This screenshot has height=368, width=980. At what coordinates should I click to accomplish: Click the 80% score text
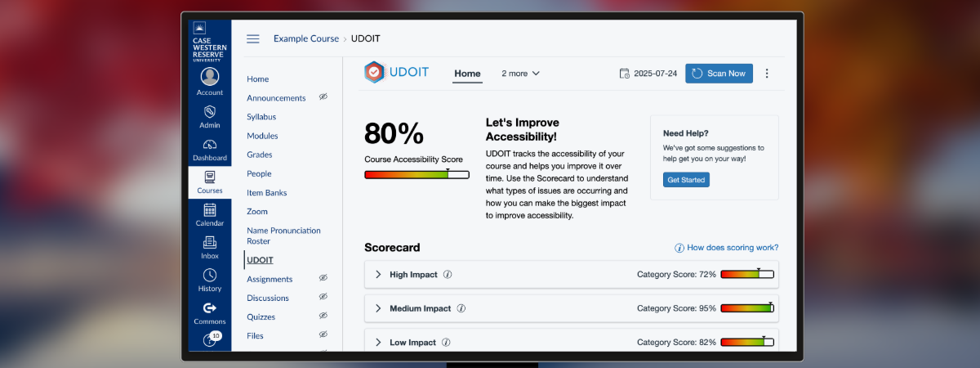click(394, 133)
